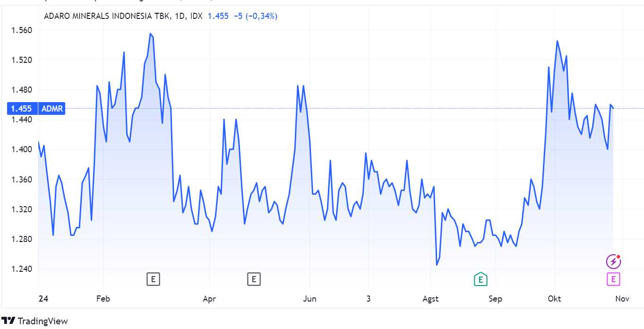
Task: Click the Sep label on time axis
Action: [x=496, y=299]
